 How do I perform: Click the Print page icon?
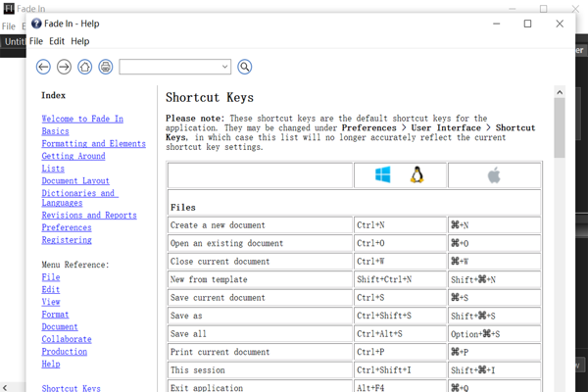[x=105, y=67]
